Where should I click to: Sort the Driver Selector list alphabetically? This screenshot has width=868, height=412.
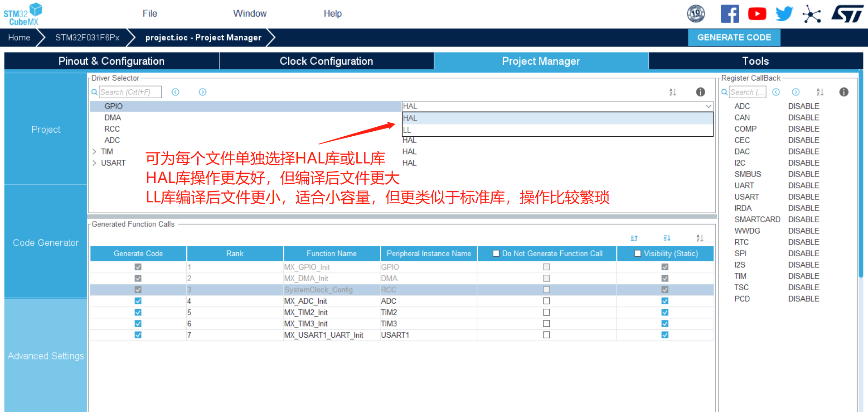(673, 92)
